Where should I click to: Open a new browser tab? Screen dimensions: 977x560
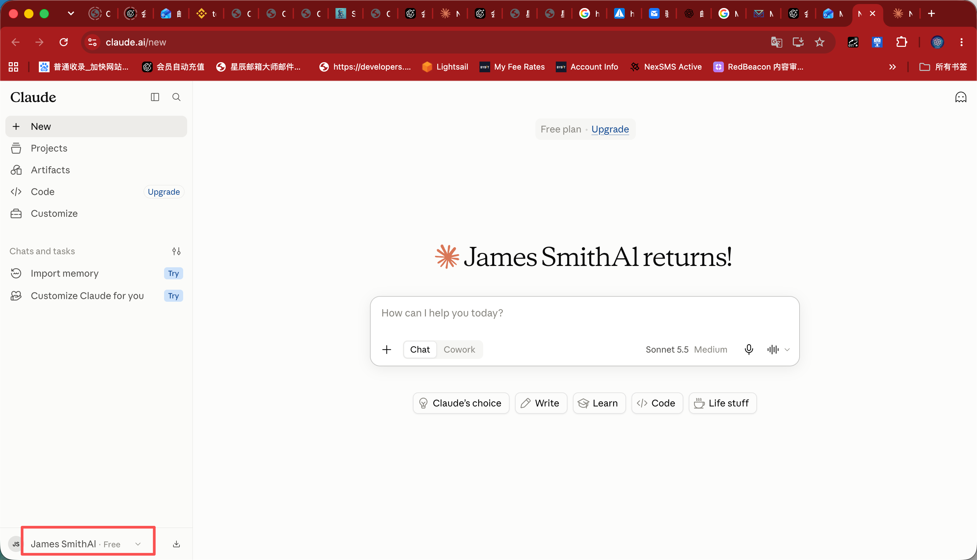(x=931, y=14)
